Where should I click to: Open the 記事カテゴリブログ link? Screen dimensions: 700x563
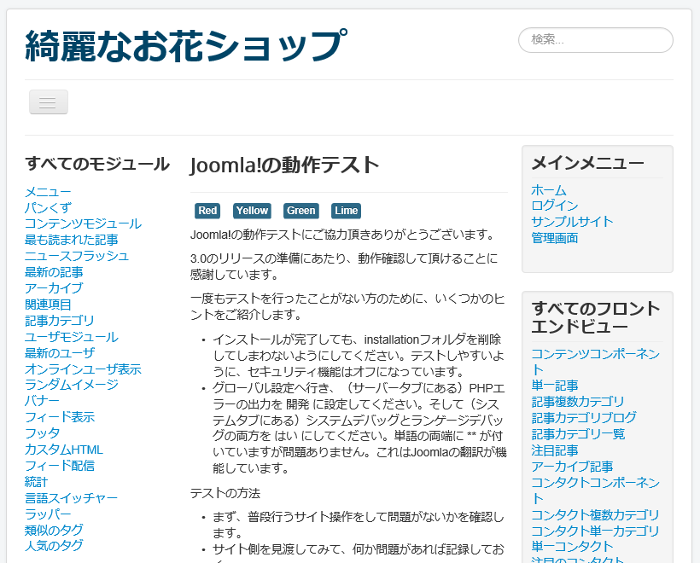click(x=584, y=417)
